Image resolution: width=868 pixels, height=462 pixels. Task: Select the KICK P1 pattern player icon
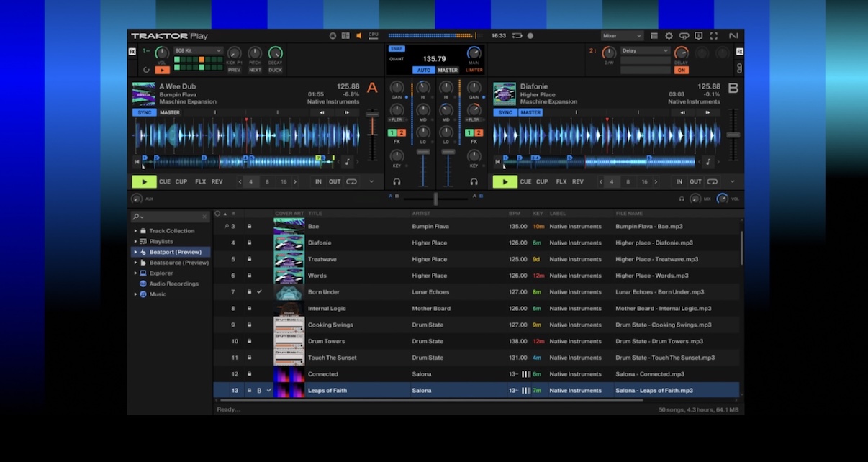(x=234, y=58)
